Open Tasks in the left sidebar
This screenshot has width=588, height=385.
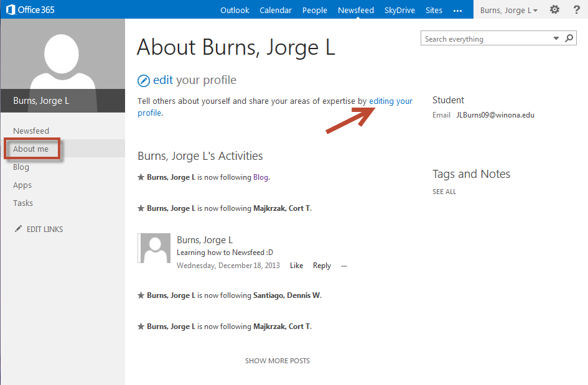click(x=23, y=203)
